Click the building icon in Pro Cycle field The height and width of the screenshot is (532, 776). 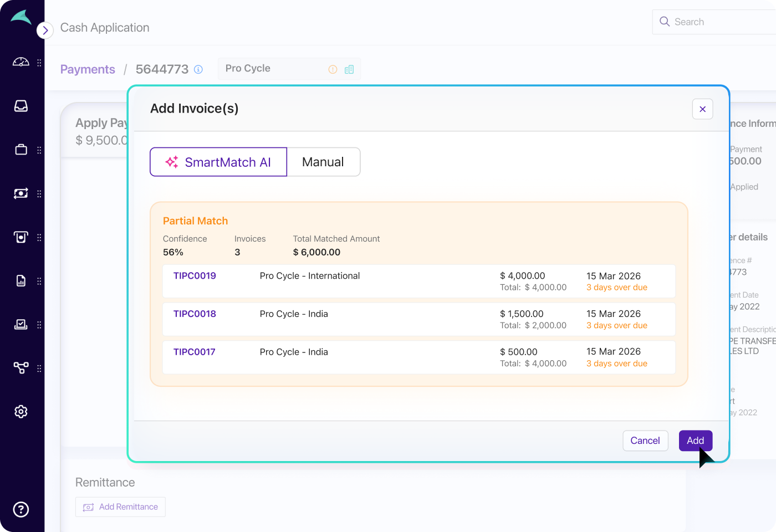coord(349,69)
